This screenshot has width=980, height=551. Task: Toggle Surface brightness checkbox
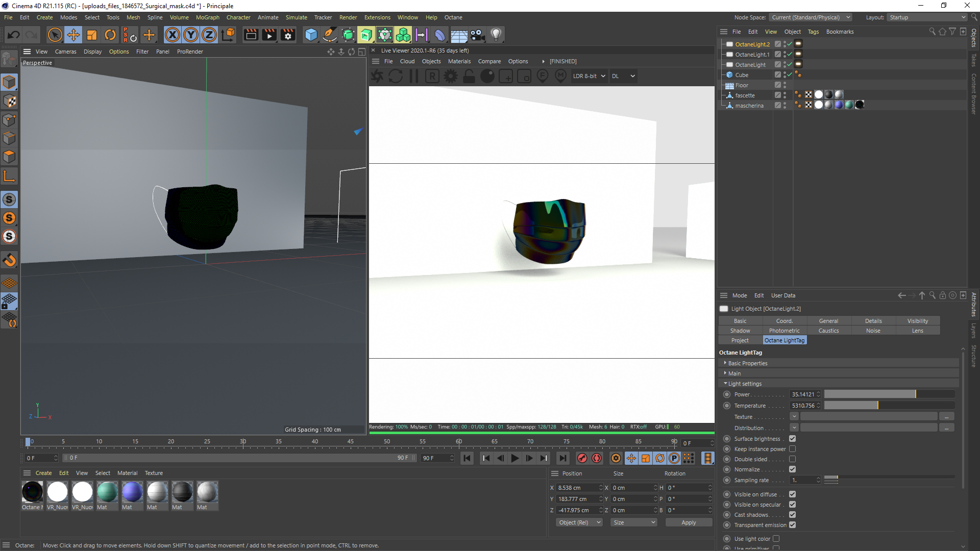[x=792, y=439]
